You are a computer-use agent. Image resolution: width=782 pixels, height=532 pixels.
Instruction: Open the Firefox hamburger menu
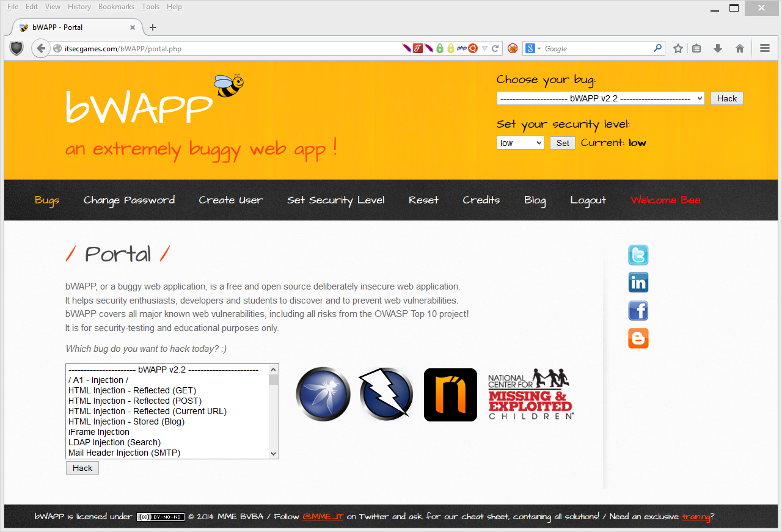[764, 49]
